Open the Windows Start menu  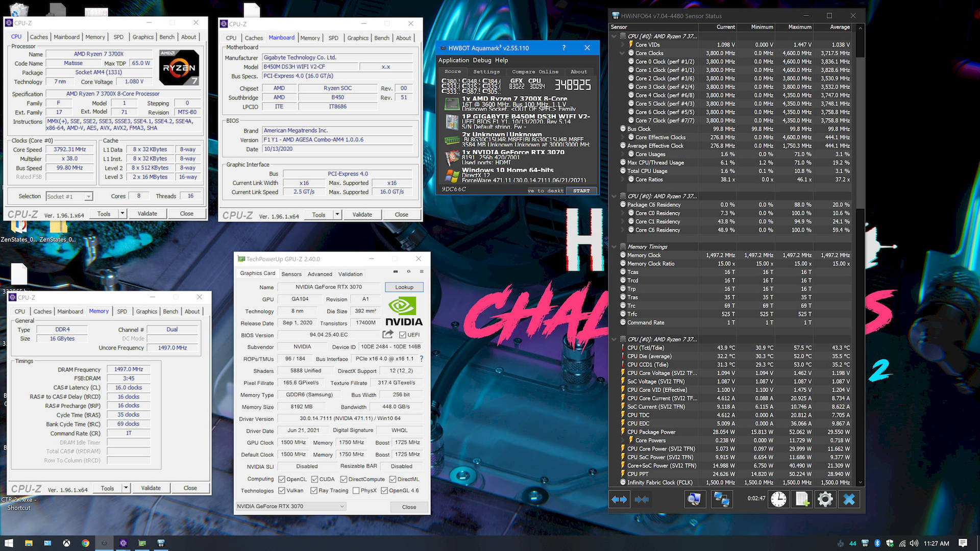(x=9, y=543)
